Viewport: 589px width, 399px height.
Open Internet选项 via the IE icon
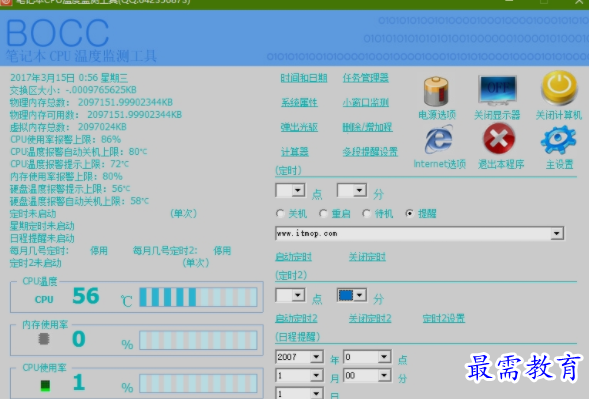tap(438, 140)
